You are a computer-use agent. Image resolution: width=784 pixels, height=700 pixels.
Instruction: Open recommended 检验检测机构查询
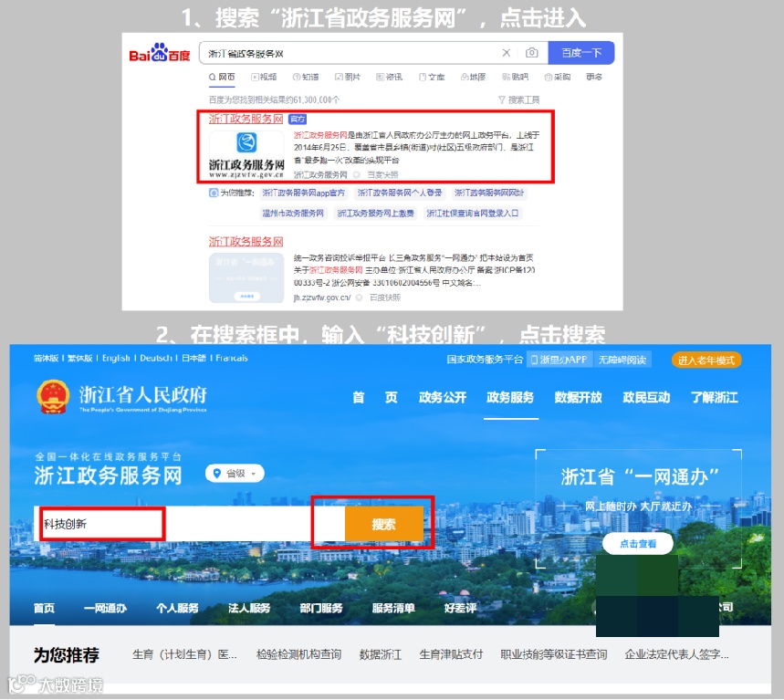[x=298, y=654]
